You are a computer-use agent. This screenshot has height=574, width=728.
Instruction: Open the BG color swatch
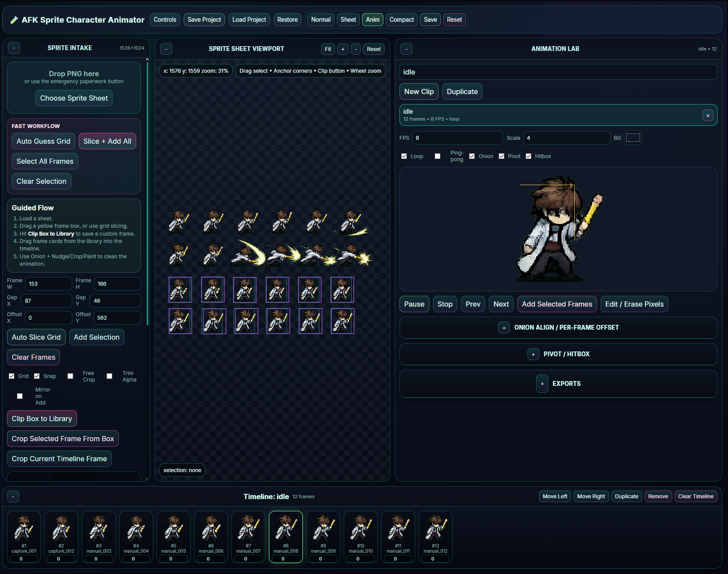click(x=633, y=138)
